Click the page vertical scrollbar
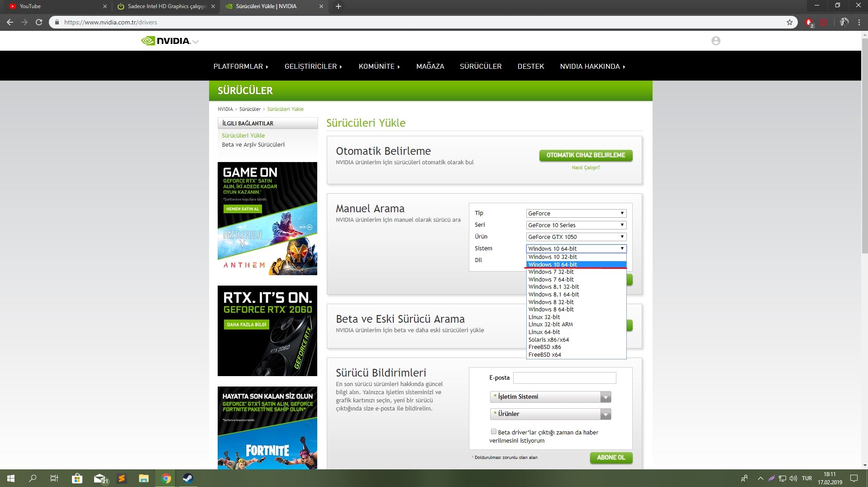Image resolution: width=868 pixels, height=487 pixels. click(864, 145)
